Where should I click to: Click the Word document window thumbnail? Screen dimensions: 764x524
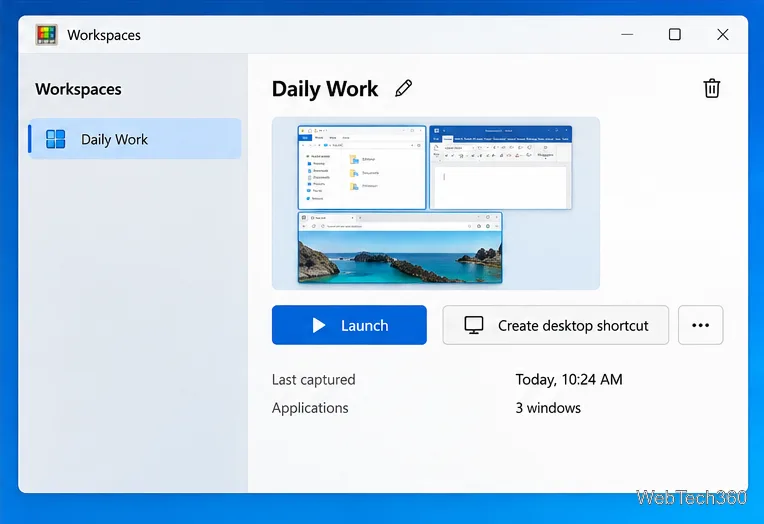[500, 167]
